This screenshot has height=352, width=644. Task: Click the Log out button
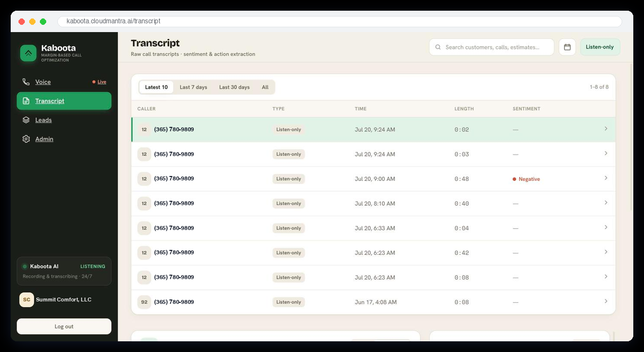[x=64, y=326]
